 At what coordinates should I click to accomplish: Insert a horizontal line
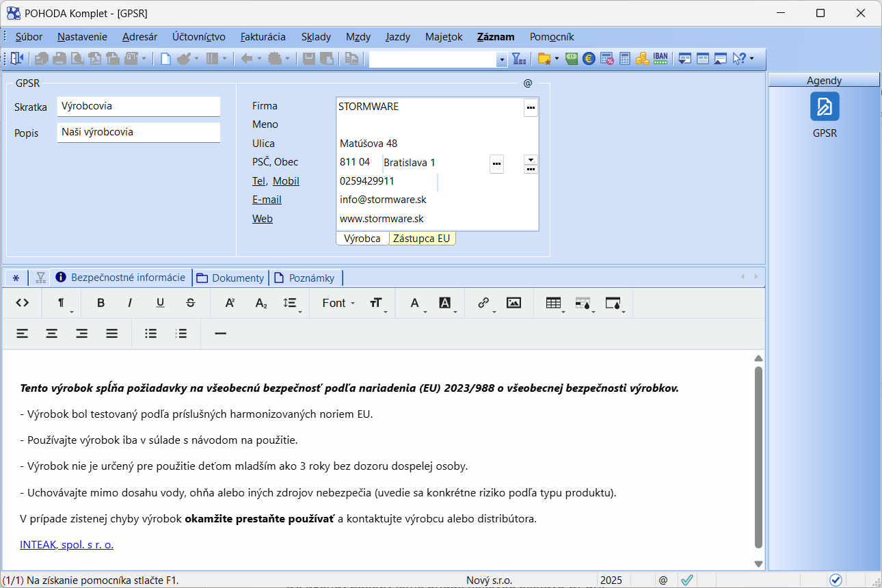pos(220,334)
